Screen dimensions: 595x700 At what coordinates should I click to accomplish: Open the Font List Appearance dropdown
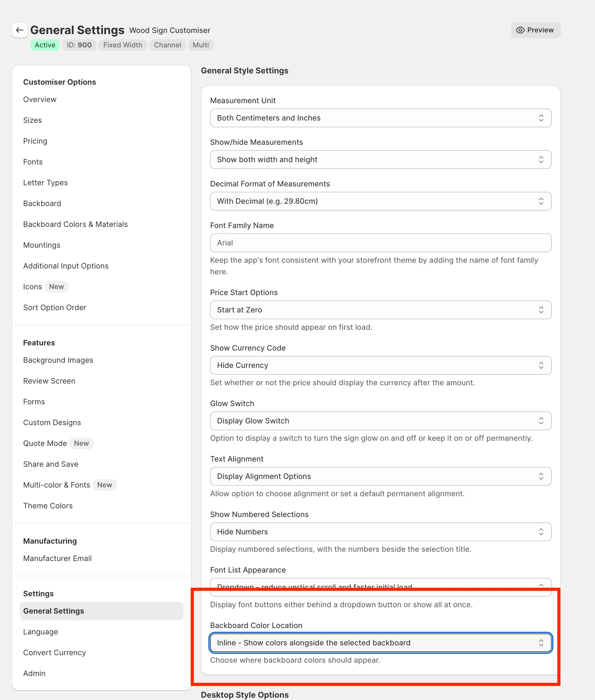[380, 587]
